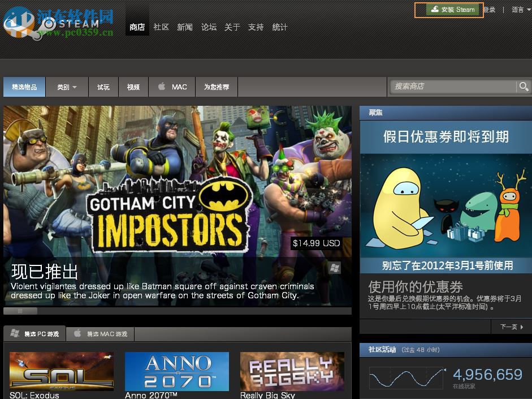Click in the 搜索商店 search field

click(453, 87)
